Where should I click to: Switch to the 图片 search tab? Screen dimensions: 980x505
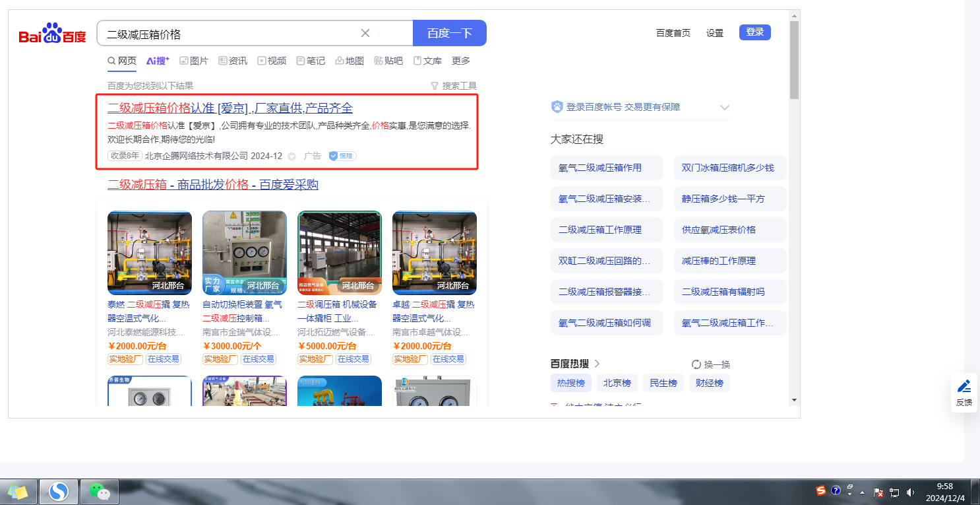click(x=194, y=61)
